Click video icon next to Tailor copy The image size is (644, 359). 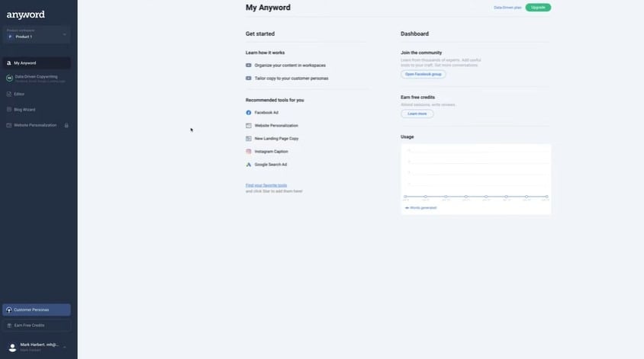[249, 78]
